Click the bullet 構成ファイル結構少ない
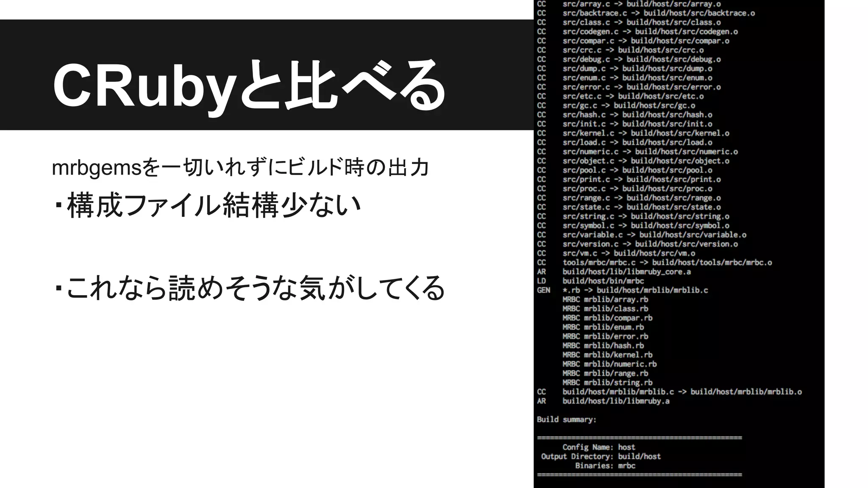 click(208, 205)
